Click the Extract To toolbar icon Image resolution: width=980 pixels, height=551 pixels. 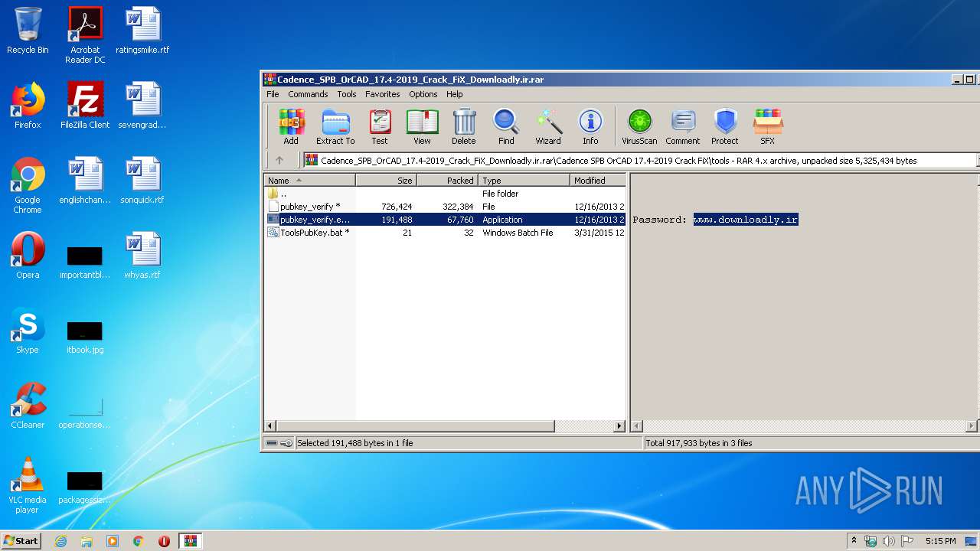pos(335,126)
